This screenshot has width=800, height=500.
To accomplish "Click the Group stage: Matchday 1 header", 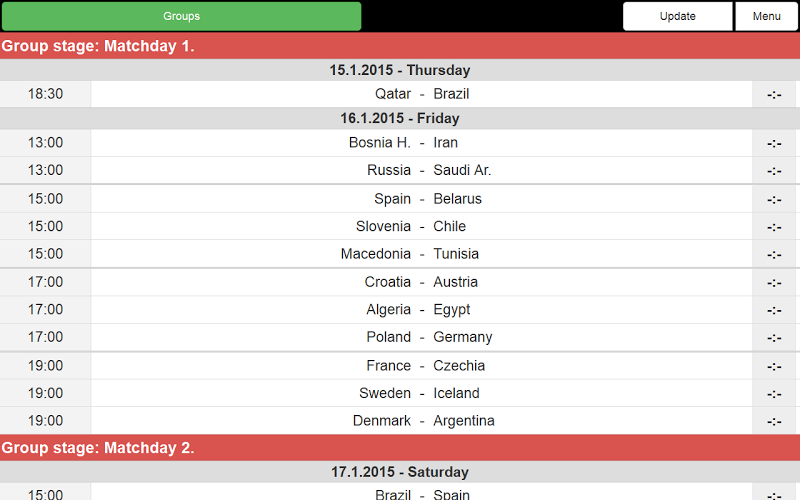I will tap(400, 46).
